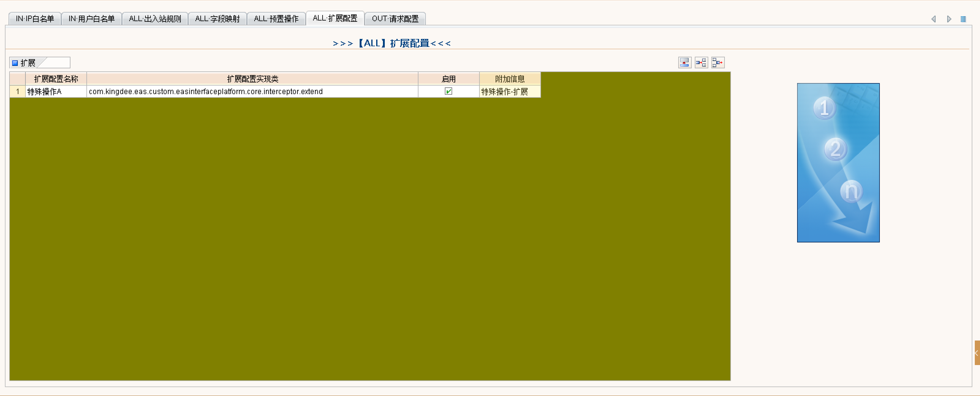
Task: Uncheck the 启用 checkbox for 特殊操作A
Action: (448, 91)
